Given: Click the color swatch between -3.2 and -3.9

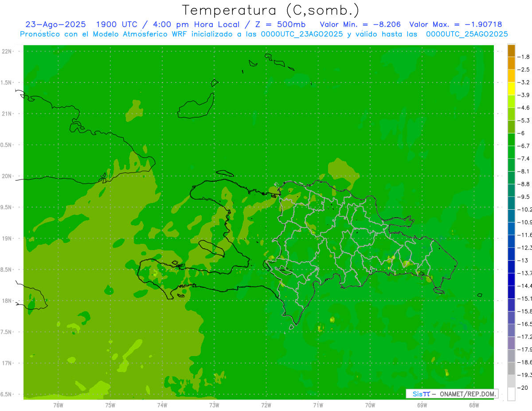Looking at the screenshot, I should [511, 89].
